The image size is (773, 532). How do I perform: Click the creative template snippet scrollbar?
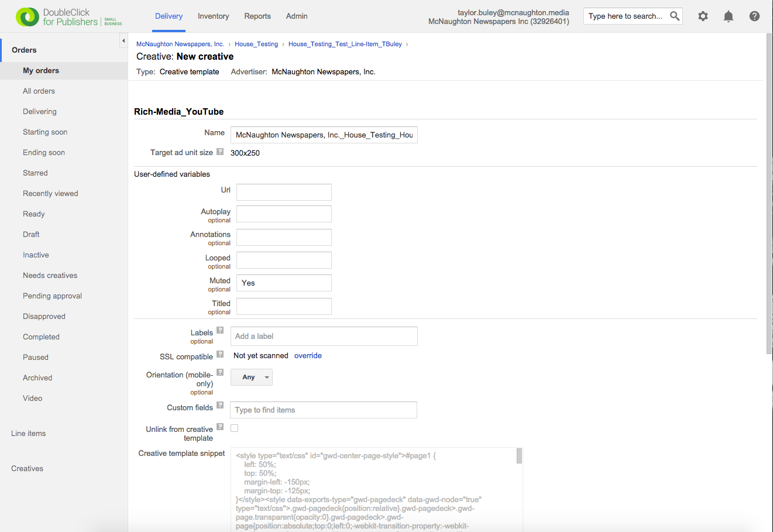pos(519,456)
